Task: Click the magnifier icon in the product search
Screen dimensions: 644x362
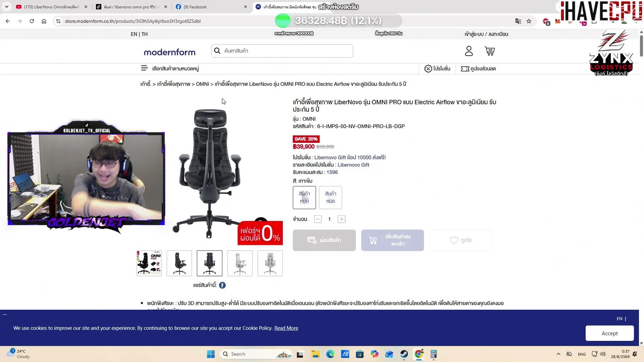Action: pos(217,51)
